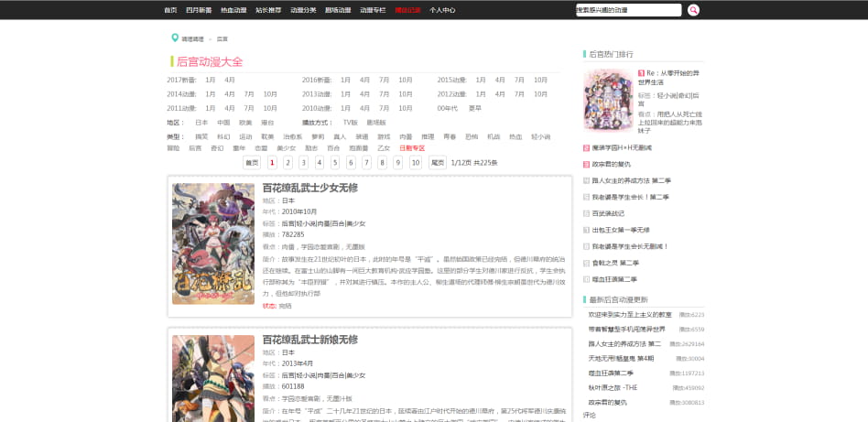The image size is (868, 422).
Task: Select 4月 in the 2010动漫 row
Action: tap(364, 108)
